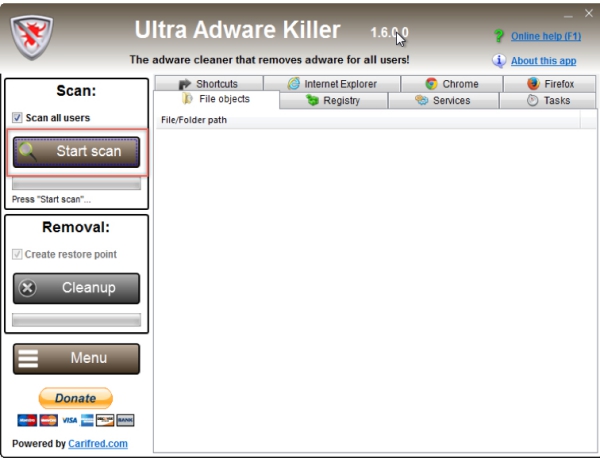Click the scan progress bar
Screen dimensions: 600x458
tap(77, 184)
